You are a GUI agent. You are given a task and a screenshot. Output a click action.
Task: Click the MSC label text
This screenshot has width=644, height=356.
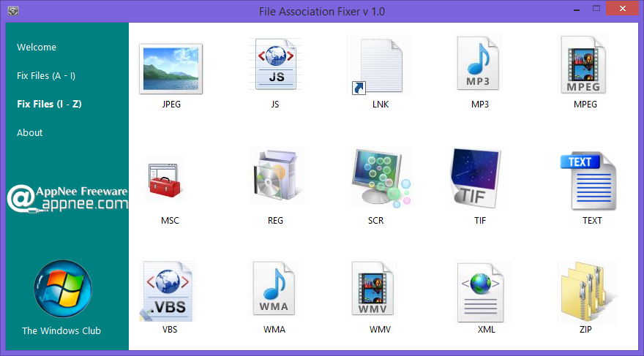pos(170,221)
